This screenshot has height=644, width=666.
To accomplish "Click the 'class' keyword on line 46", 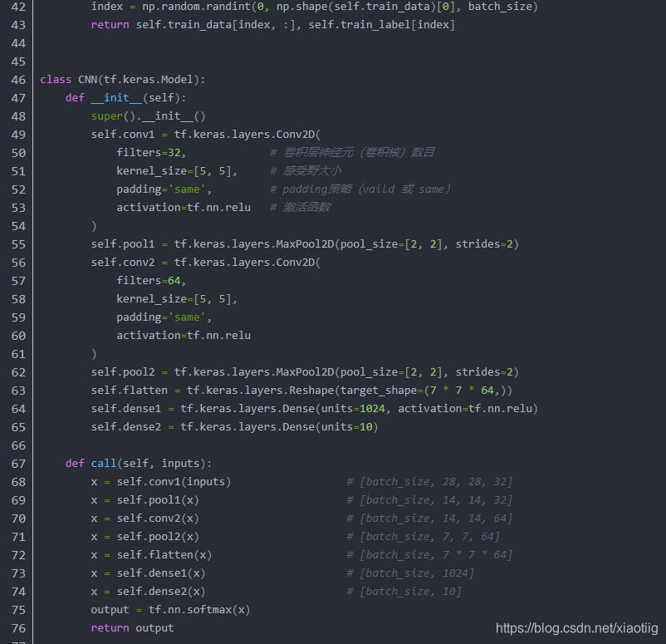I will pos(56,80).
